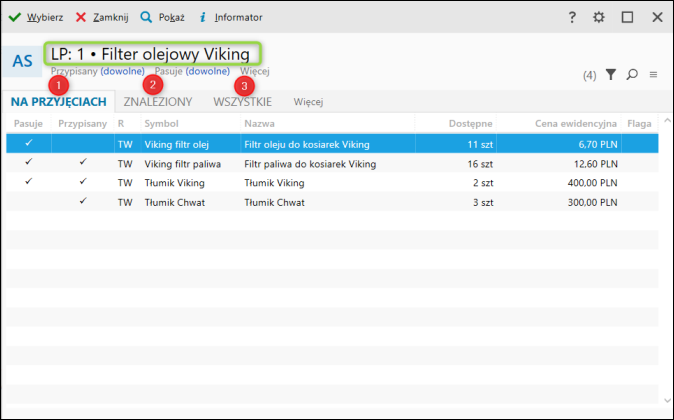The image size is (674, 420).
Task: Click the search magnifier beside the funnel
Action: pyautogui.click(x=632, y=75)
